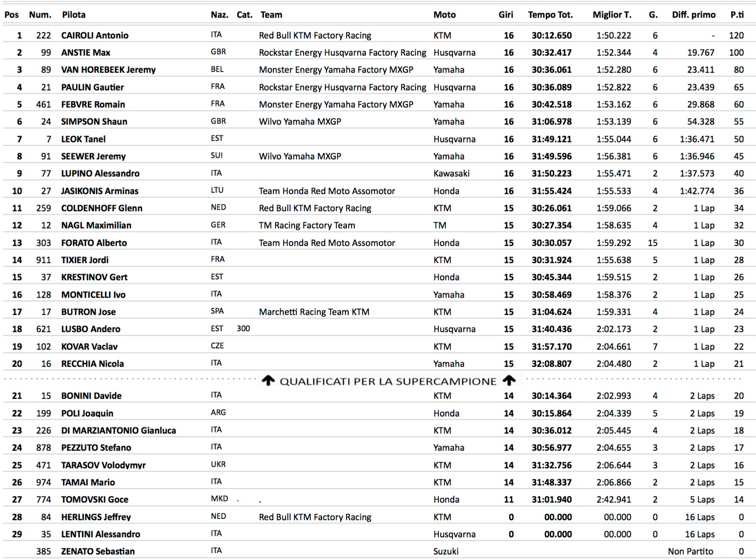Click rider HERLINGS Jeffrey
This screenshot has width=756, height=560.
tap(96, 517)
